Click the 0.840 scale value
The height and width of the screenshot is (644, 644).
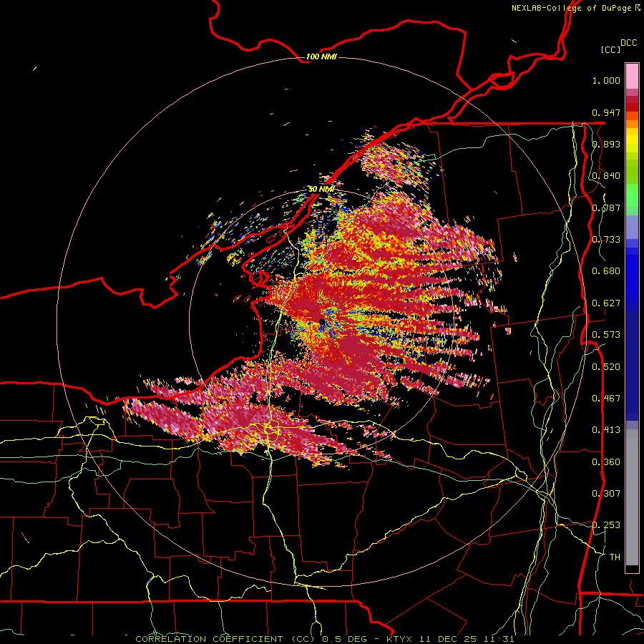coord(606,176)
